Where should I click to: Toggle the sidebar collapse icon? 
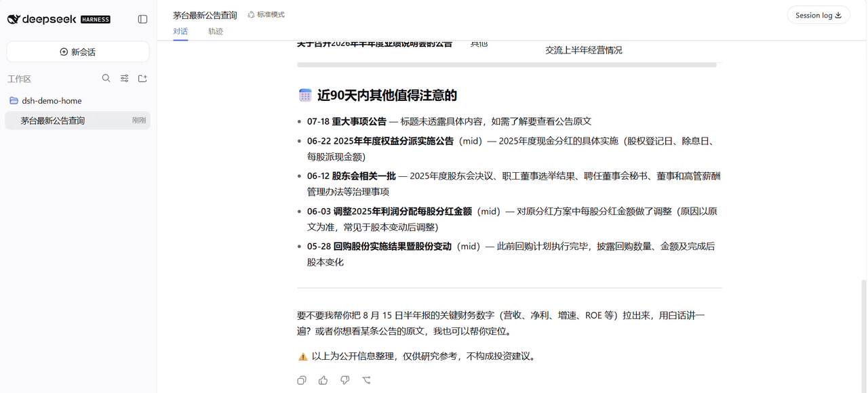tap(142, 20)
